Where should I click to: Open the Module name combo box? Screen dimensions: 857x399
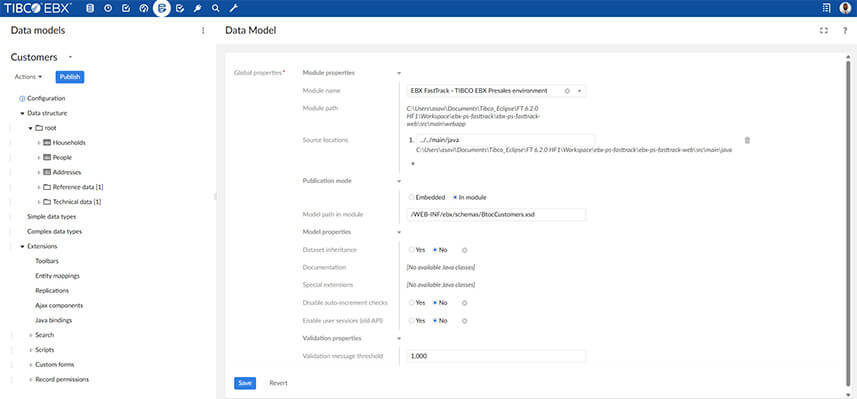point(496,91)
